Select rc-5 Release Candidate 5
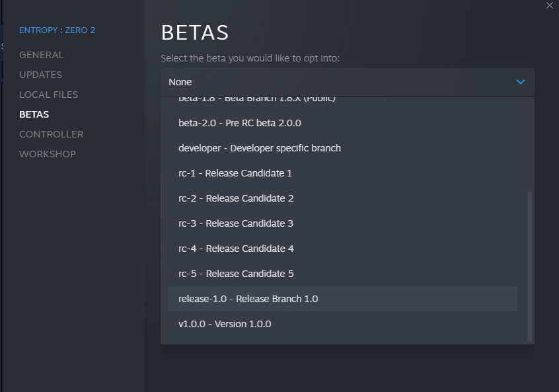 click(236, 274)
